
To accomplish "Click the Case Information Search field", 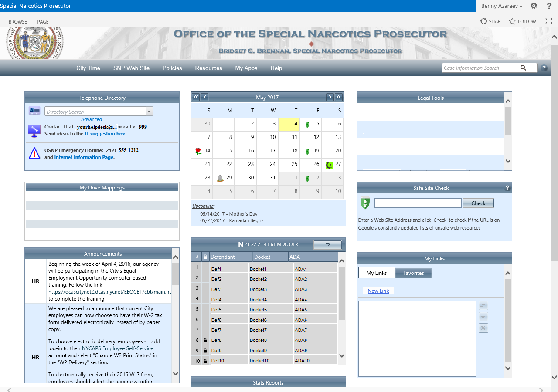I will pyautogui.click(x=481, y=68).
